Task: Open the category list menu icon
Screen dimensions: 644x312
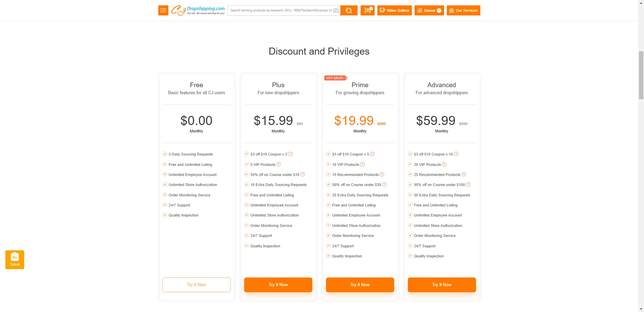Action: pos(163,10)
